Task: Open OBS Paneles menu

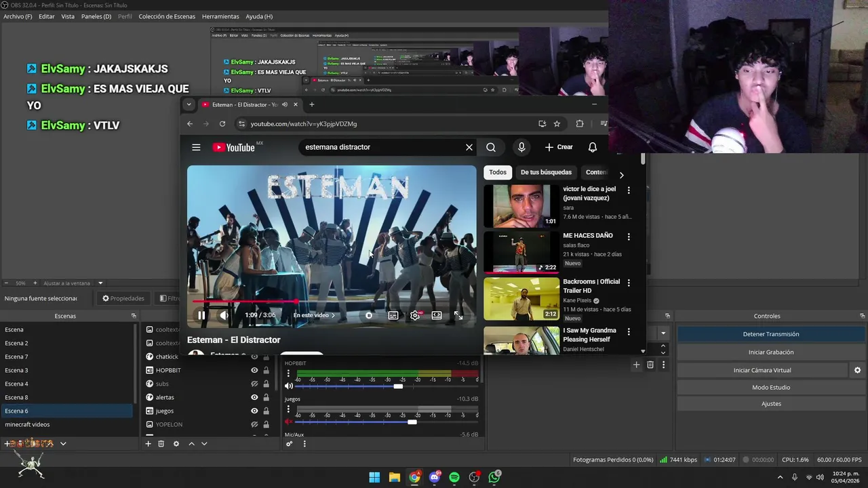Action: pyautogui.click(x=96, y=16)
